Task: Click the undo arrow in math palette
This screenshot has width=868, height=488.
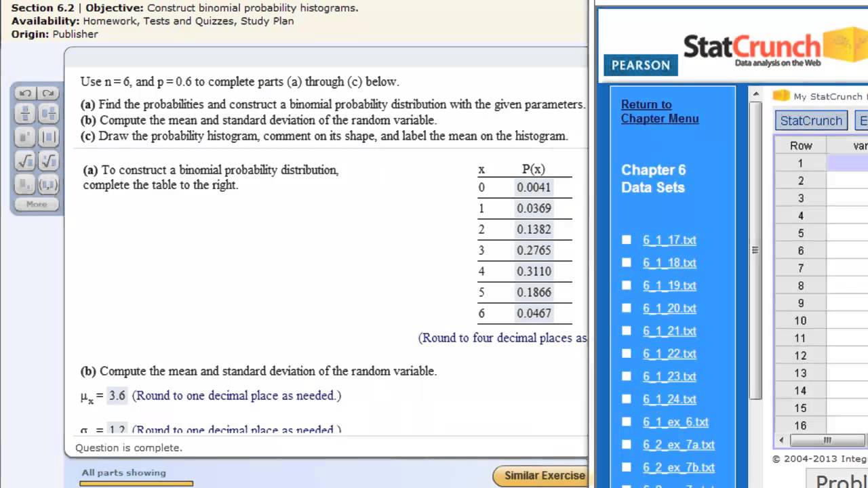Action: coord(26,94)
